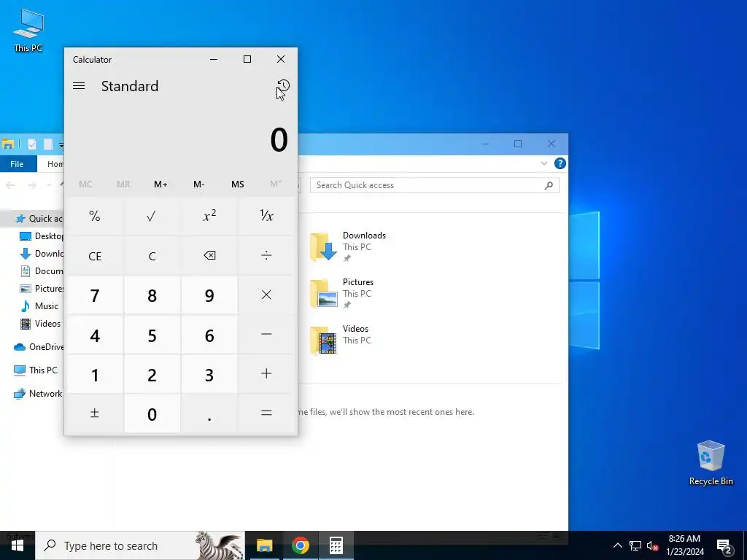Select the Recycle Bin desktop icon

click(x=711, y=463)
